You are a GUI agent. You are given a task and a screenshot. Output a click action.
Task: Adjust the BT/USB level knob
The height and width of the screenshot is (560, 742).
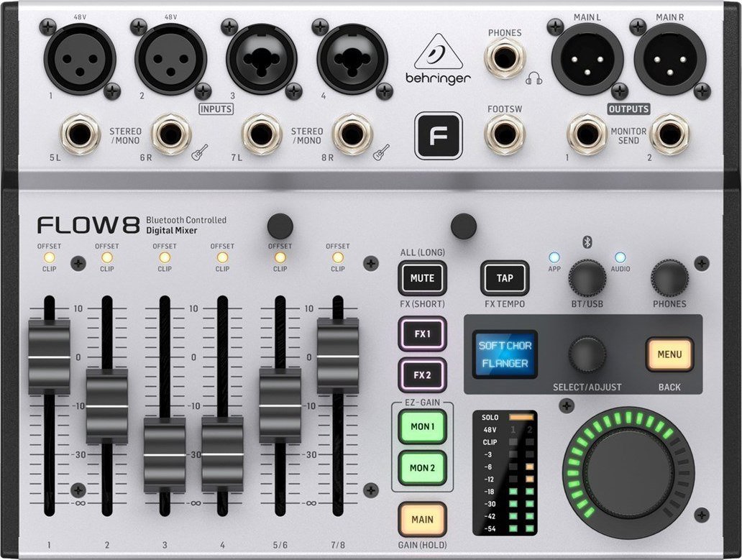586,279
